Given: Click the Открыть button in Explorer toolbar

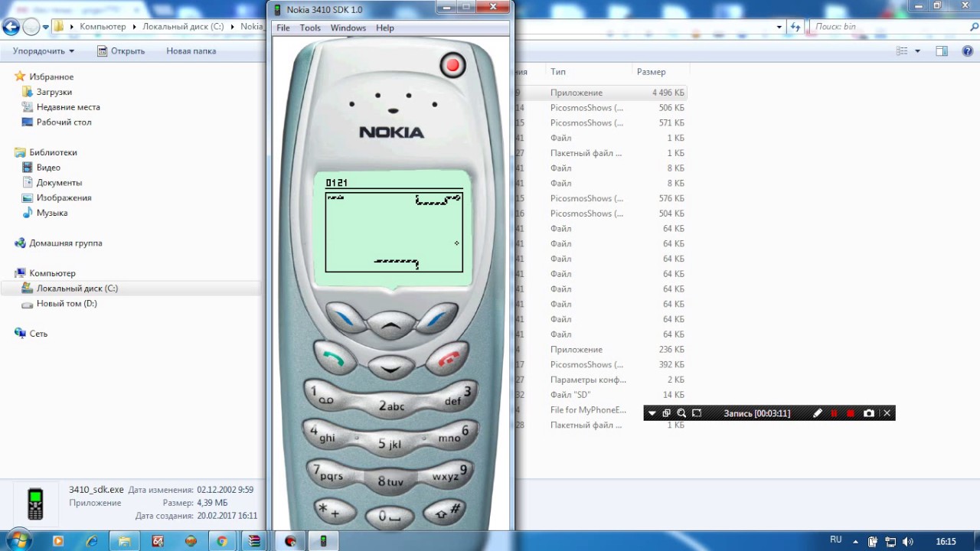Looking at the screenshot, I should pos(121,51).
